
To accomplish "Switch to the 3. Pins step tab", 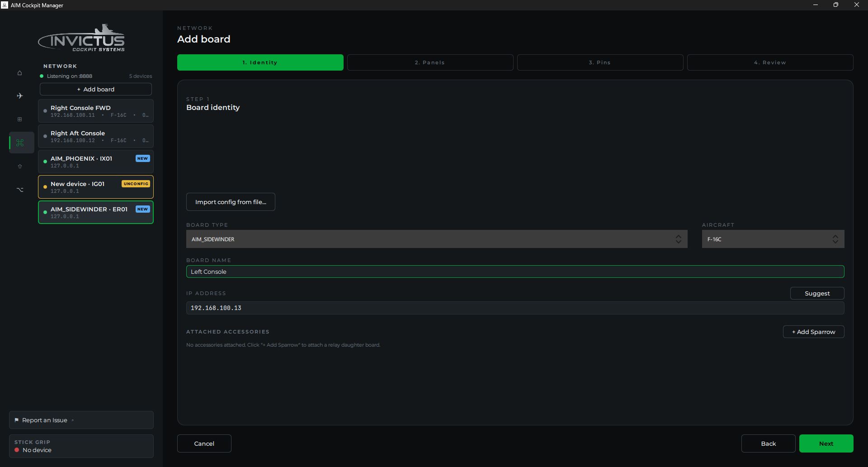I will click(600, 62).
